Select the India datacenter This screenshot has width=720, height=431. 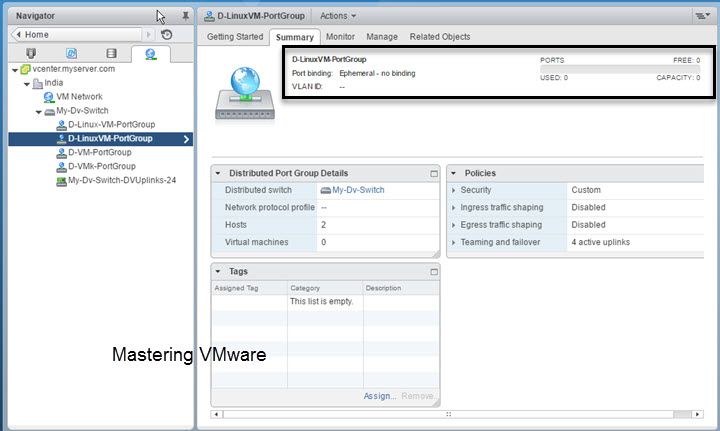pyautogui.click(x=53, y=83)
